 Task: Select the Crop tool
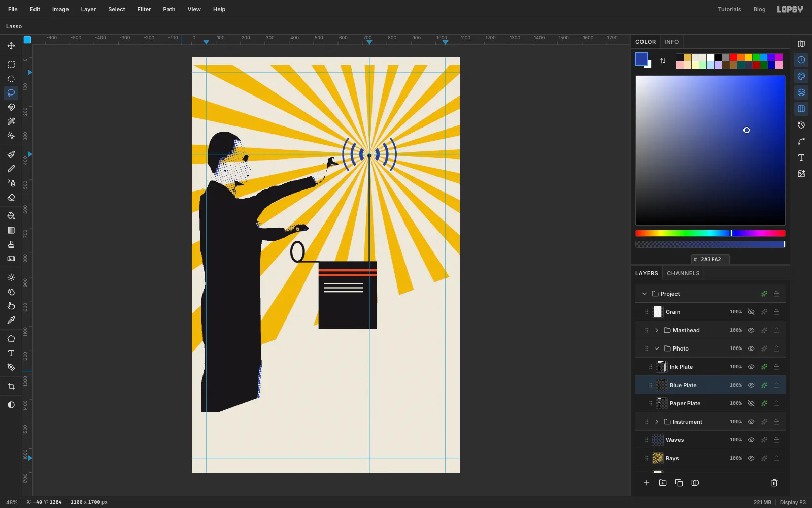click(11, 386)
